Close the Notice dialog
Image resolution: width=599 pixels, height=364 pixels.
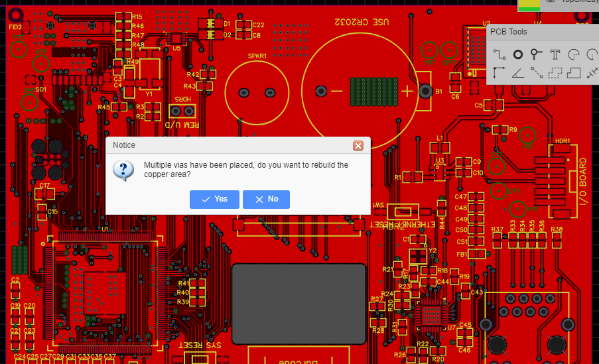[x=358, y=145]
